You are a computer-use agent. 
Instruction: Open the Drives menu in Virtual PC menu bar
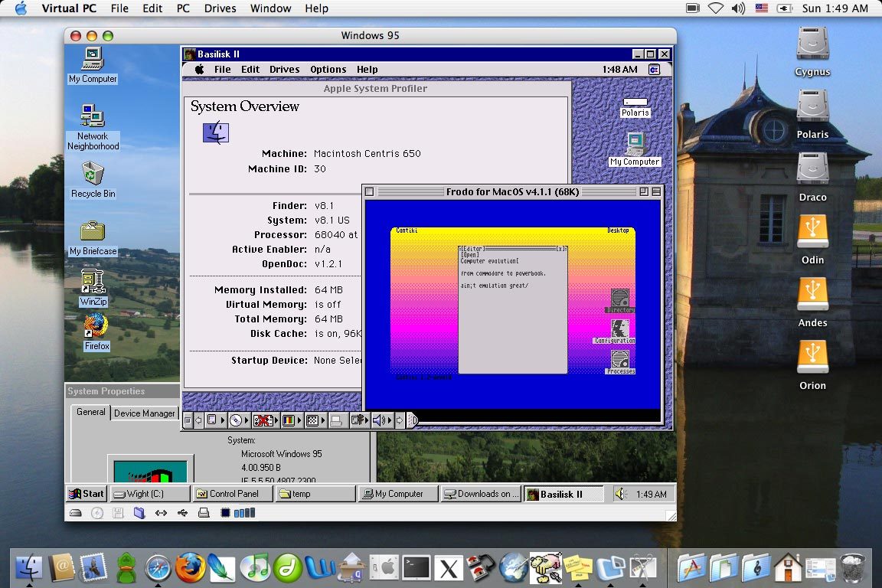click(220, 8)
